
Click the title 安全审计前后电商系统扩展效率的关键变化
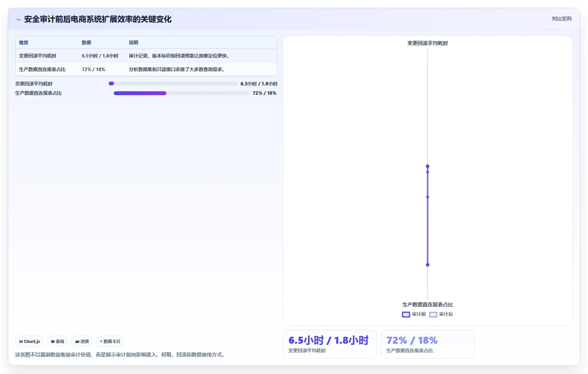click(98, 19)
